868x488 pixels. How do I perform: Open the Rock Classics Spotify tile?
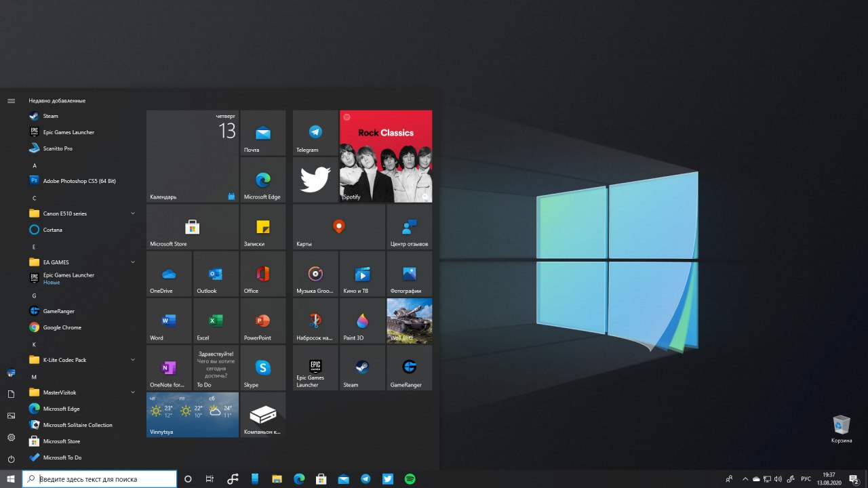tap(386, 157)
